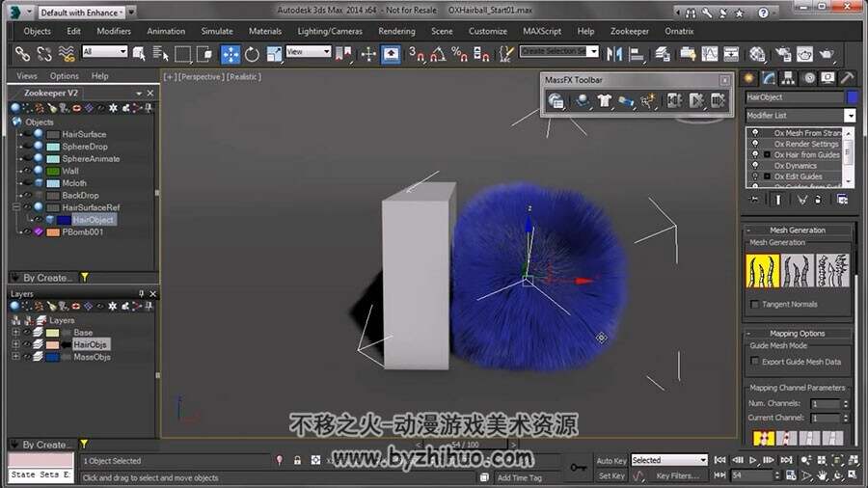
Task: Collapse the HairSurfaceRef tree node
Action: pos(16,207)
